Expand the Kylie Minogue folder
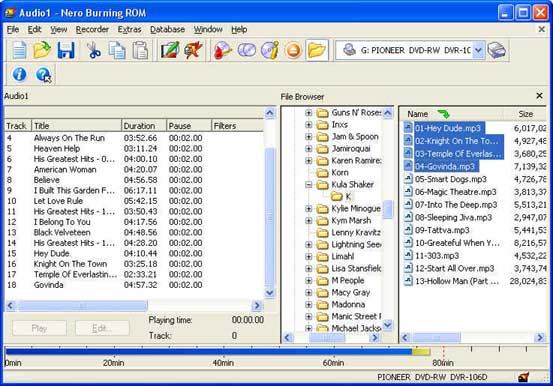The image size is (553, 386). click(x=309, y=209)
